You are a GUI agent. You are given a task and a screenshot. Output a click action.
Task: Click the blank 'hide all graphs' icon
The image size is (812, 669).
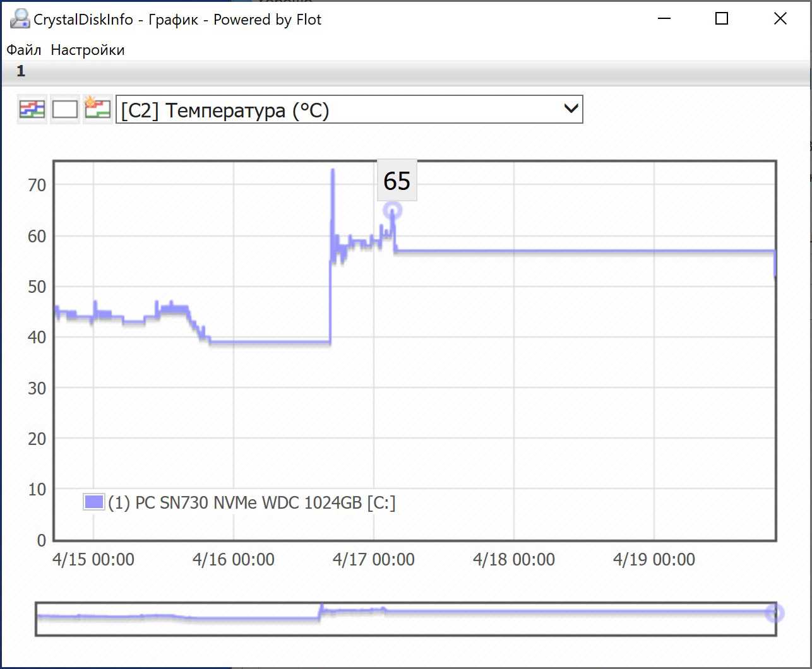[x=64, y=109]
